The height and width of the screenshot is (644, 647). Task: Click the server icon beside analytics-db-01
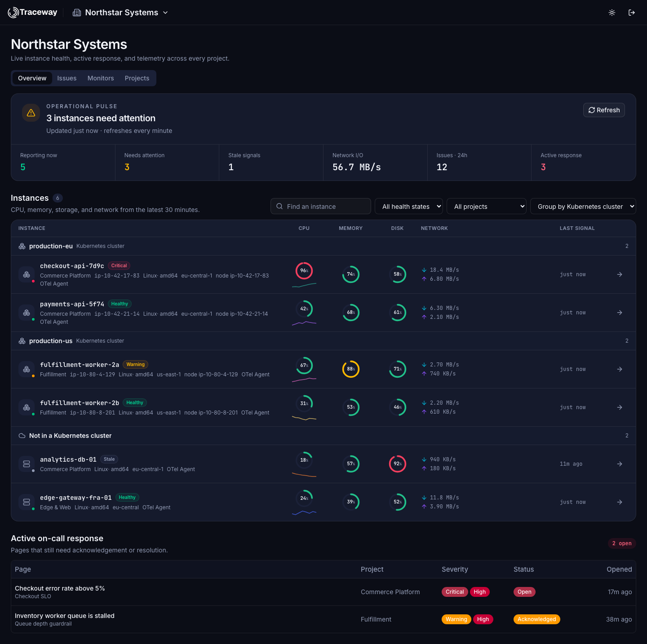pos(27,464)
